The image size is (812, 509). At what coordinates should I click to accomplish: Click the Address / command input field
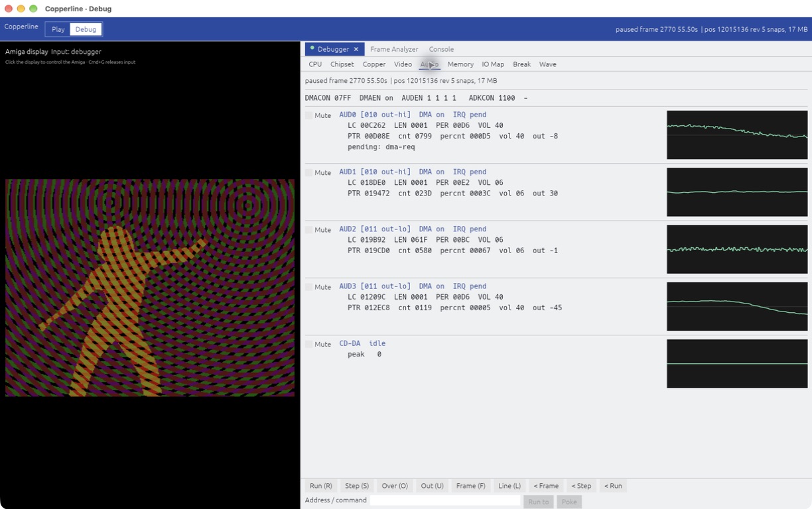445,501
